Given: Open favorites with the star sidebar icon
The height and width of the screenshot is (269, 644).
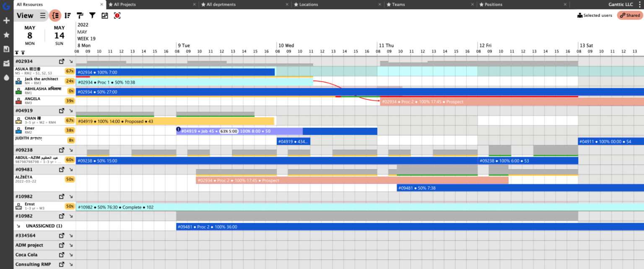Looking at the screenshot, I should (x=6, y=35).
